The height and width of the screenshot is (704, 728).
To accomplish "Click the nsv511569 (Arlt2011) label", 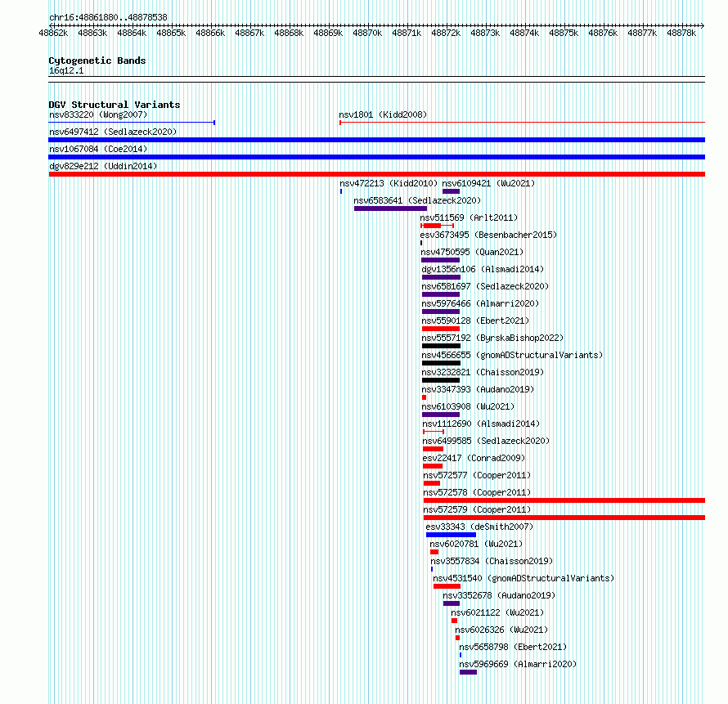I will click(469, 217).
